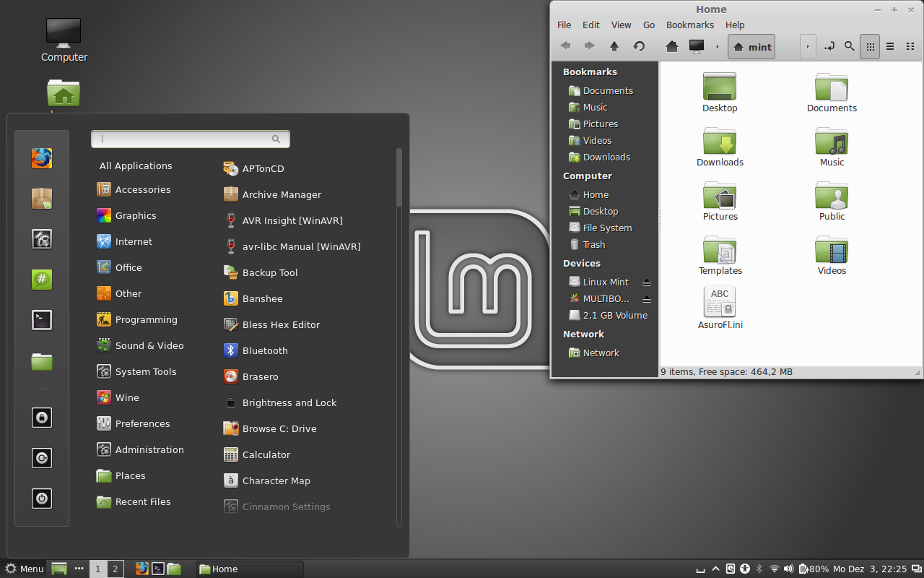Open System Settings gear in favorites
The image size is (924, 578).
42,239
